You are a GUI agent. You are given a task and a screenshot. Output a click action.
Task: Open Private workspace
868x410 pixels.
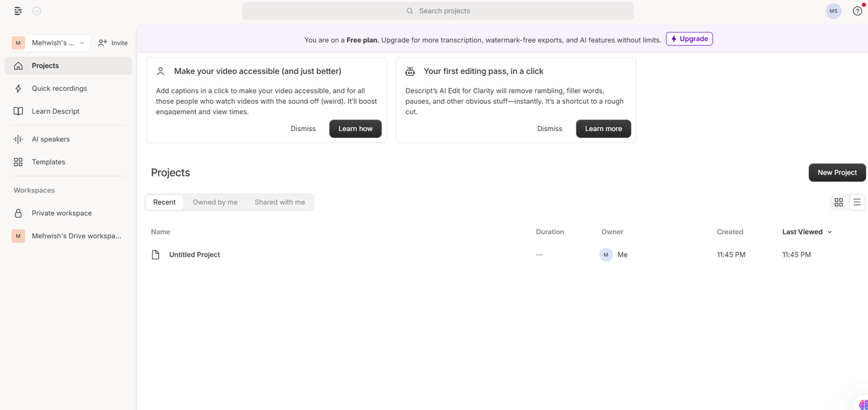pos(68,213)
